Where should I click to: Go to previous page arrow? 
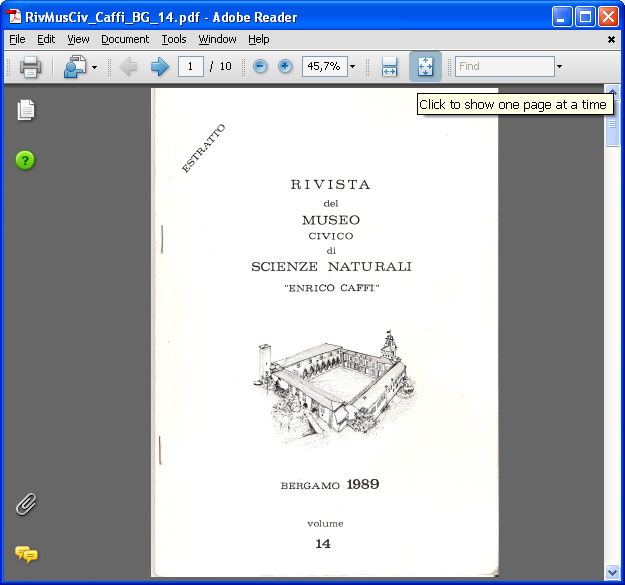click(x=128, y=67)
